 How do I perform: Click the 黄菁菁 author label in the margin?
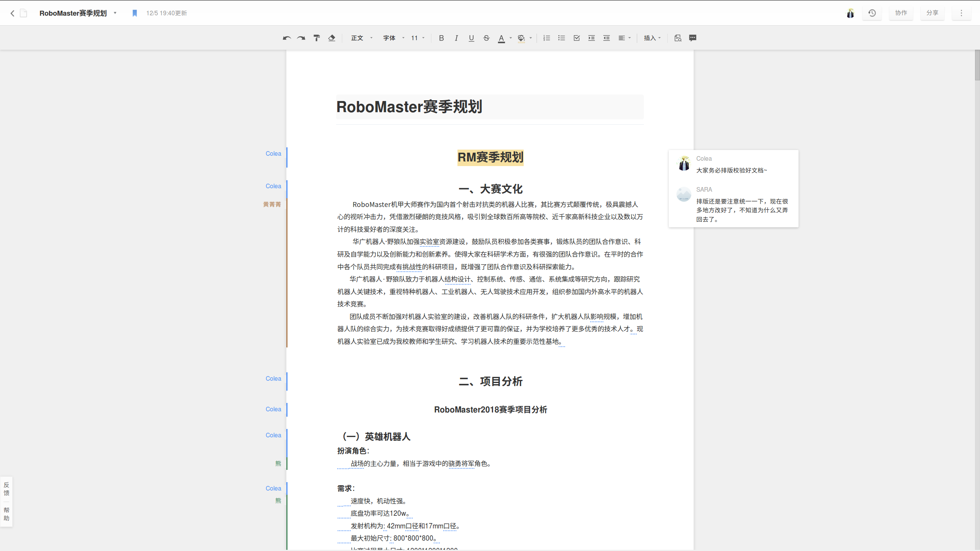coord(272,205)
